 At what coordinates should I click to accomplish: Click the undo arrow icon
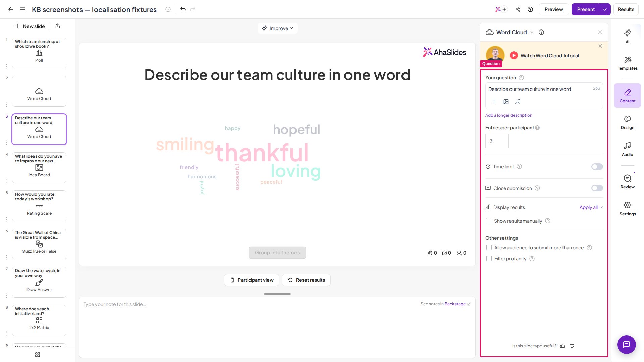(x=183, y=9)
